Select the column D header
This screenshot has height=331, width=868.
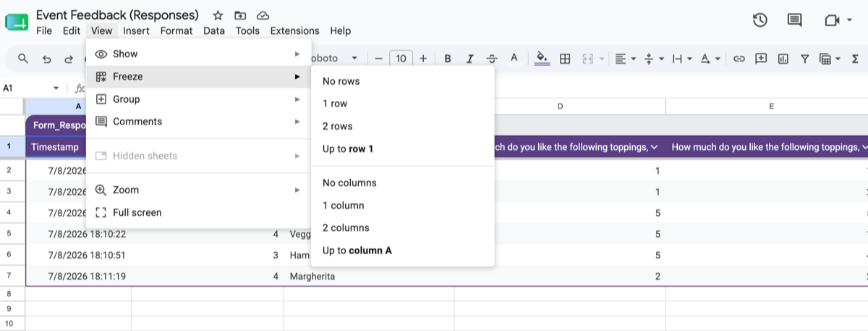pyautogui.click(x=560, y=106)
